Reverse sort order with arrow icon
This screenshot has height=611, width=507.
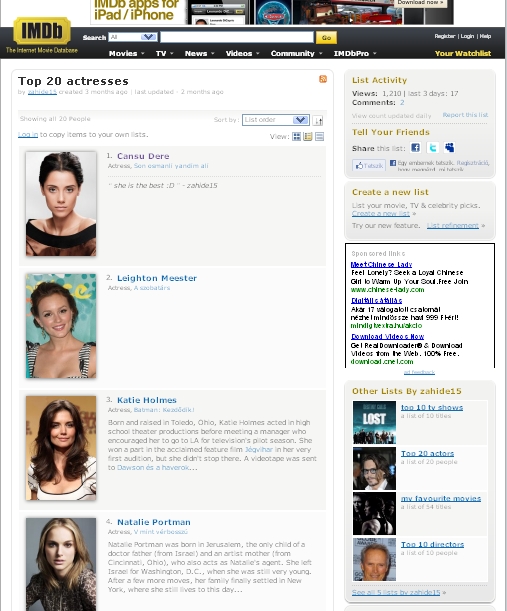pyautogui.click(x=318, y=120)
